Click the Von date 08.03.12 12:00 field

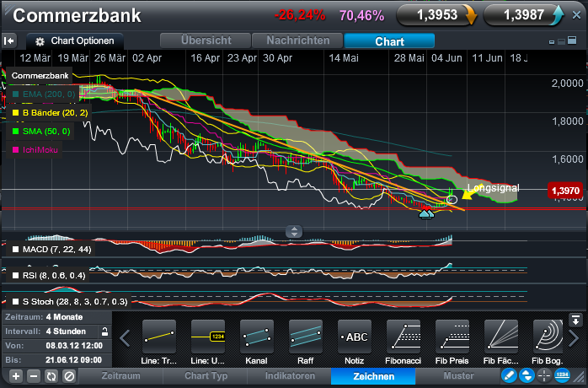pos(56,346)
